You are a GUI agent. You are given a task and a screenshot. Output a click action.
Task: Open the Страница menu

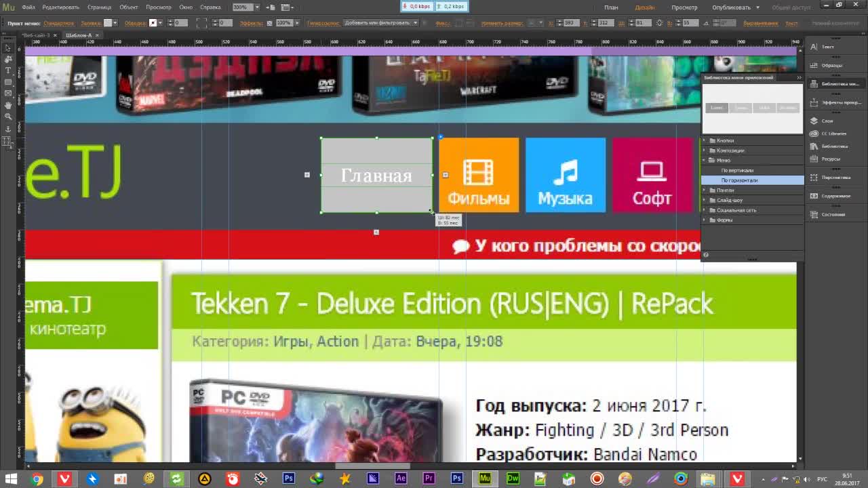pyautogui.click(x=99, y=7)
